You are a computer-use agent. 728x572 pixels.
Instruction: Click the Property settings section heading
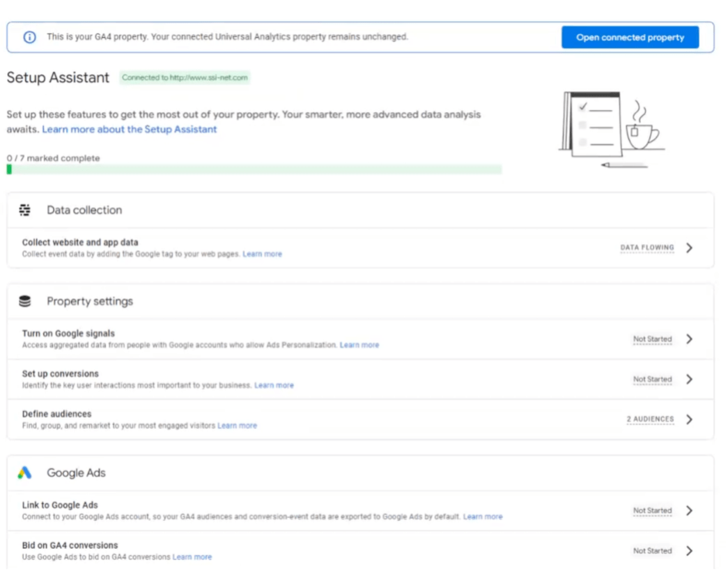point(90,302)
